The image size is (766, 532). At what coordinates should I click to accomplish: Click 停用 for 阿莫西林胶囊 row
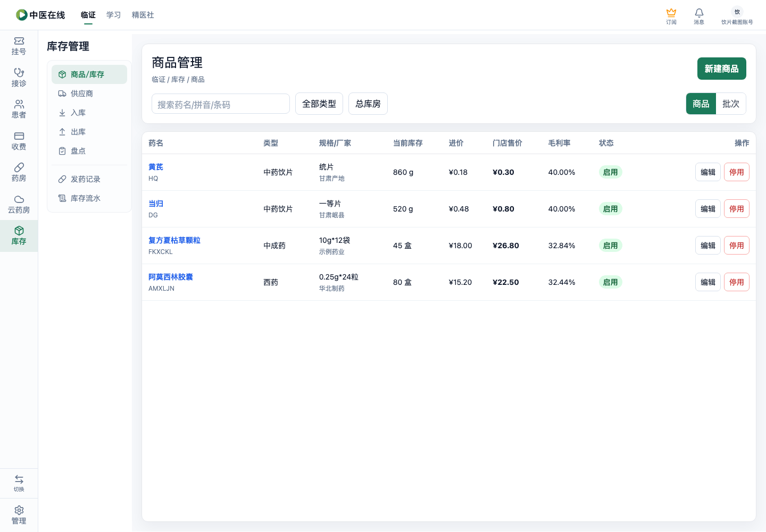737,282
